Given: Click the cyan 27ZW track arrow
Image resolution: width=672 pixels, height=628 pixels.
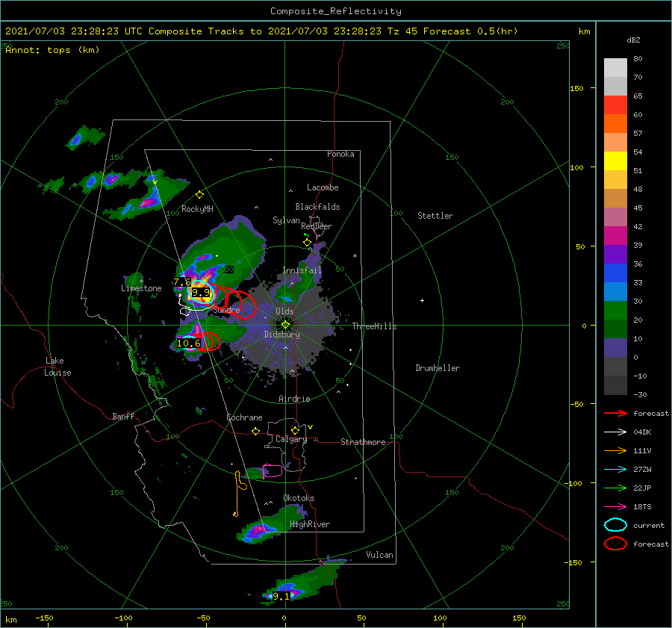Looking at the screenshot, I should point(615,470).
